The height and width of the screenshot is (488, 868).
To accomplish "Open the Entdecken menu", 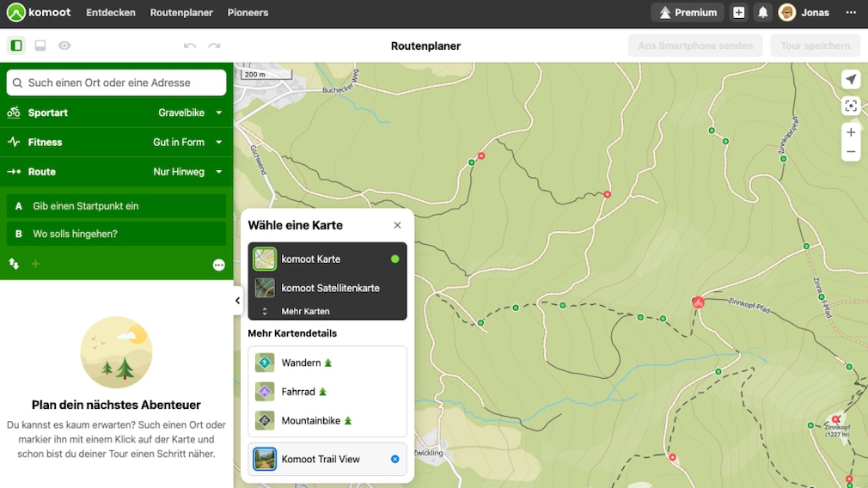I will coord(111,12).
